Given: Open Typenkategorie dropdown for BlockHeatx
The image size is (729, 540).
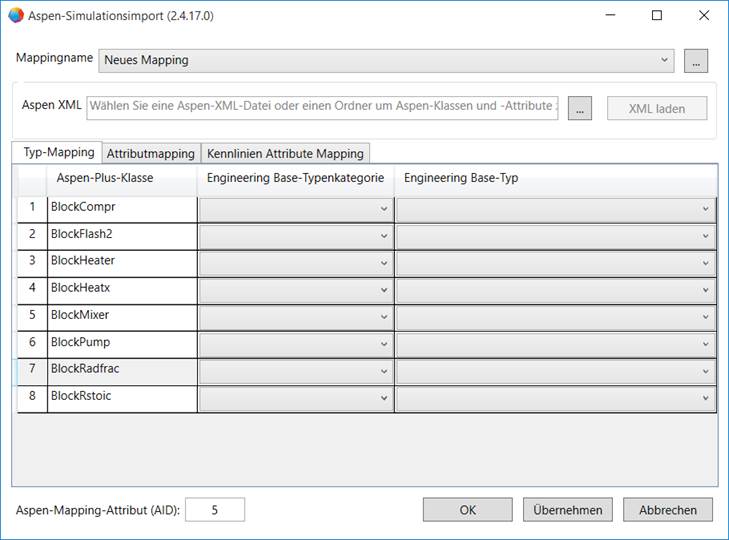Looking at the screenshot, I should pyautogui.click(x=296, y=290).
